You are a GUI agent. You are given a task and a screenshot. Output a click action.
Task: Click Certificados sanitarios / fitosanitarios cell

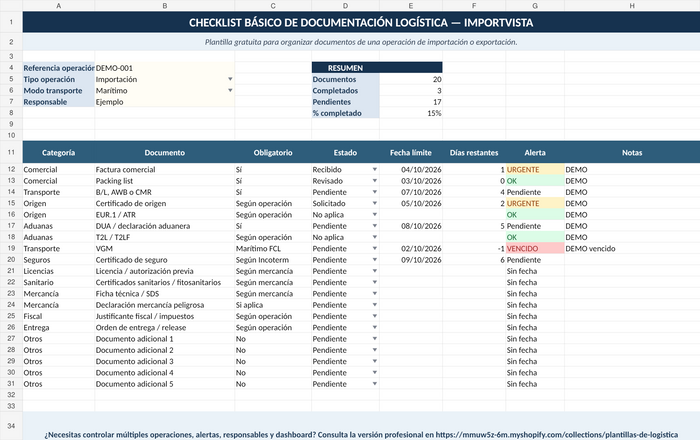pos(164,282)
